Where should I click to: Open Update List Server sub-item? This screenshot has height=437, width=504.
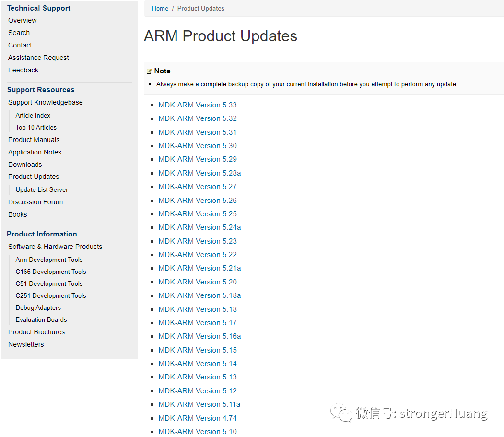pos(42,190)
